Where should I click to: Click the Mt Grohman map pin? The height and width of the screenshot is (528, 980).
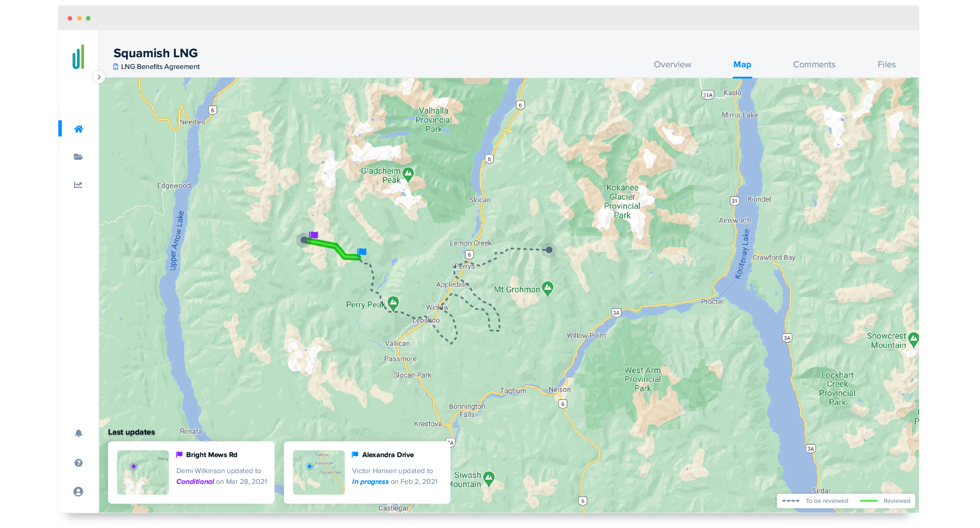(548, 289)
